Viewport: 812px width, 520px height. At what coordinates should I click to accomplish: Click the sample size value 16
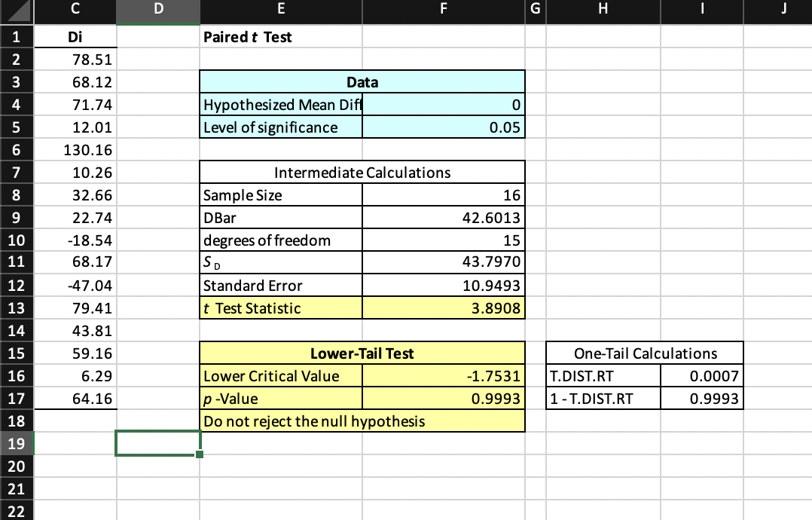[x=443, y=195]
